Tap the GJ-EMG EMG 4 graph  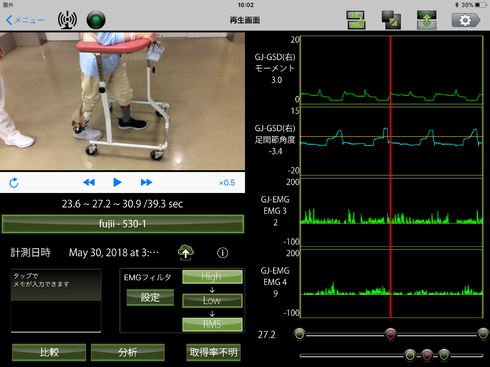click(392, 283)
